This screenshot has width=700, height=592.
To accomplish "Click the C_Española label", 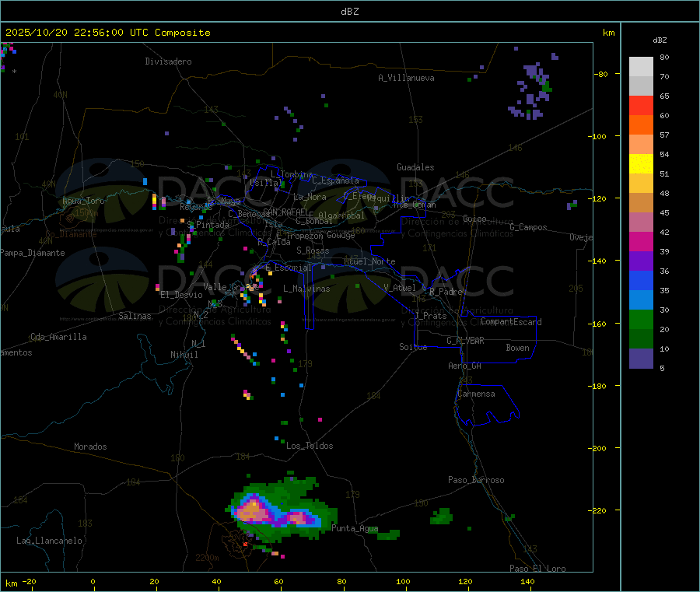I will [335, 180].
